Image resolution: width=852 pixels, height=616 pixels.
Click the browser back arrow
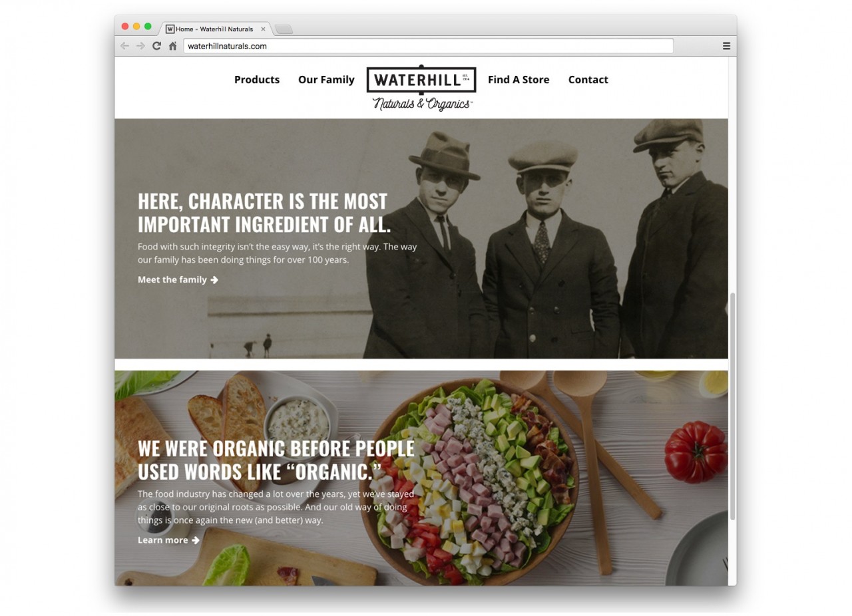click(124, 46)
